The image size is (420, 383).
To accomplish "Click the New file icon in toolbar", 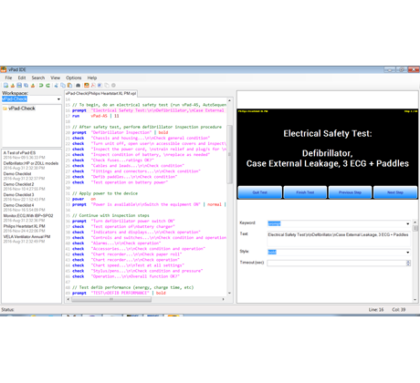I will (x=6, y=85).
